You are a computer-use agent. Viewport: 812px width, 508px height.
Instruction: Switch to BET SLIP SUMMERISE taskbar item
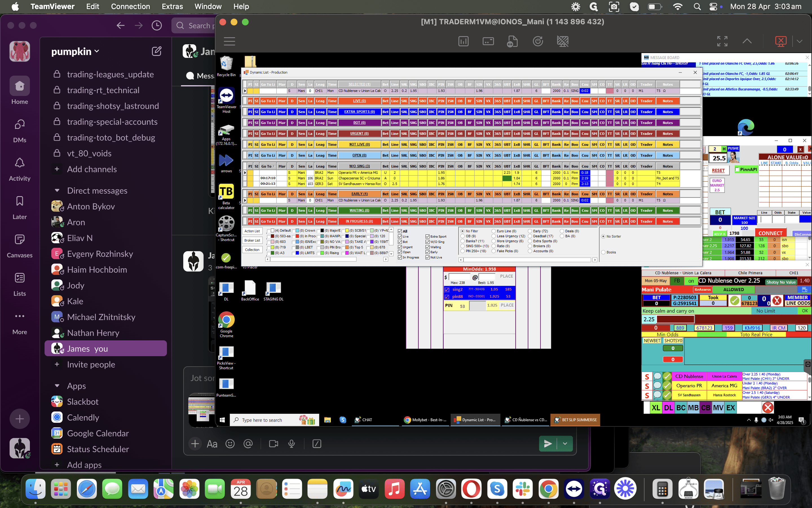pyautogui.click(x=575, y=420)
